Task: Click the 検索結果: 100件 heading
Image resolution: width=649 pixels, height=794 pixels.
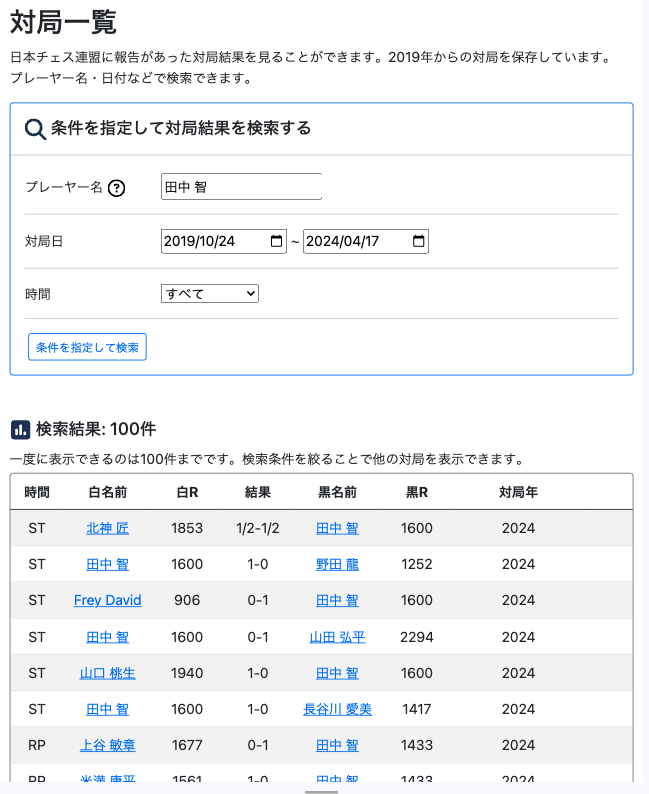Action: pos(96,429)
